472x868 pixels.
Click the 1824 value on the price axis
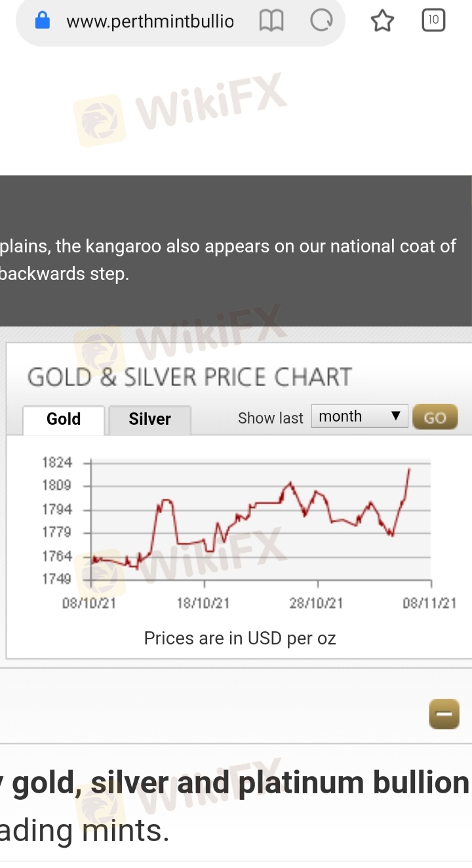point(56,462)
